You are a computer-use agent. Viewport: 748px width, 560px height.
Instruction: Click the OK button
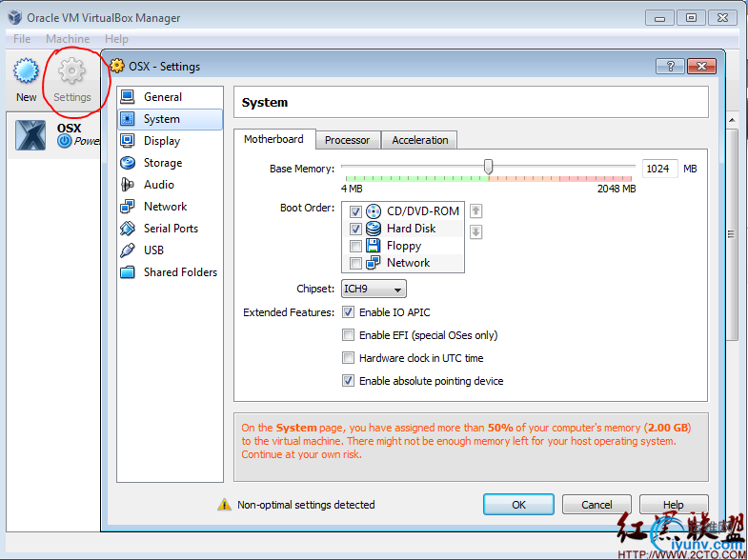518,504
